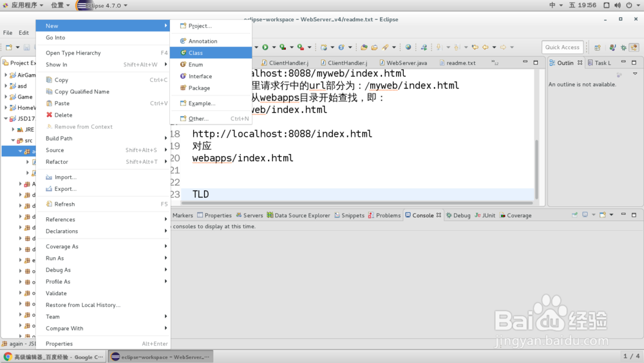Switch to Debug perspective icon
This screenshot has width=644, height=363.
[x=623, y=47]
